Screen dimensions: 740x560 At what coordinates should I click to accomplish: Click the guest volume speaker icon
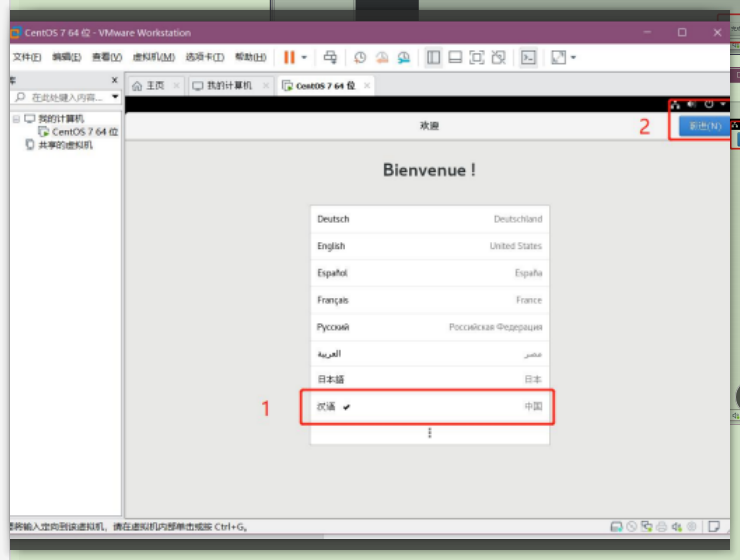pos(692,104)
